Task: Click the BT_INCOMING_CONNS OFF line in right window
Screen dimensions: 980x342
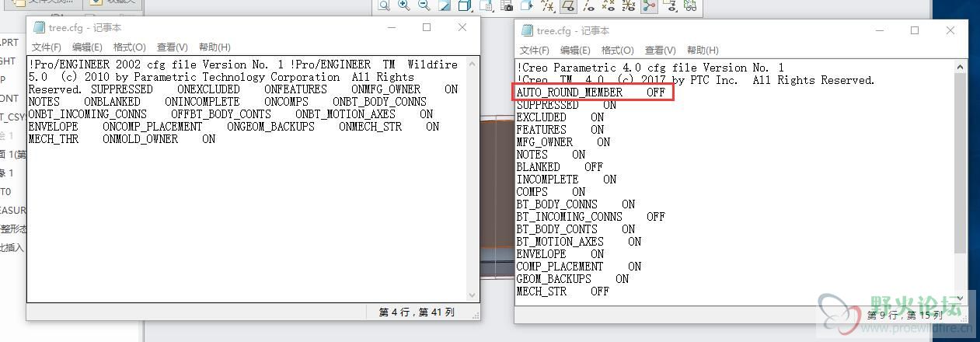Action: 591,217
